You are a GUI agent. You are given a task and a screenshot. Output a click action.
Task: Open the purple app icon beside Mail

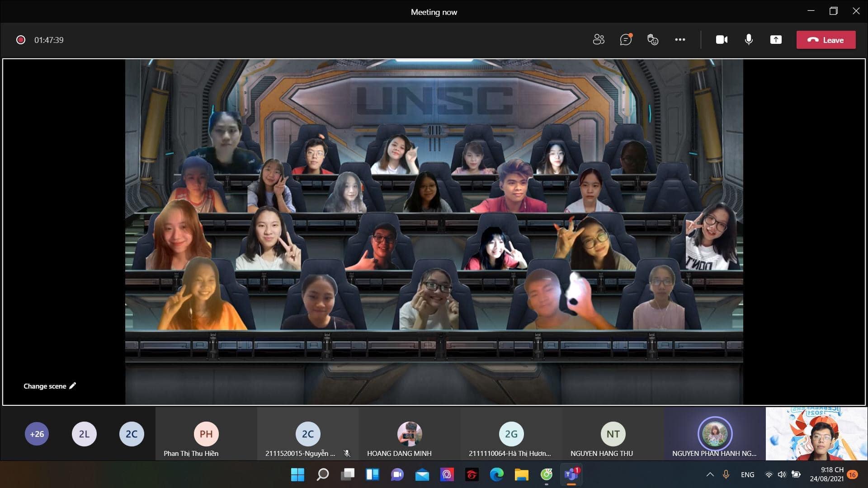point(447,474)
